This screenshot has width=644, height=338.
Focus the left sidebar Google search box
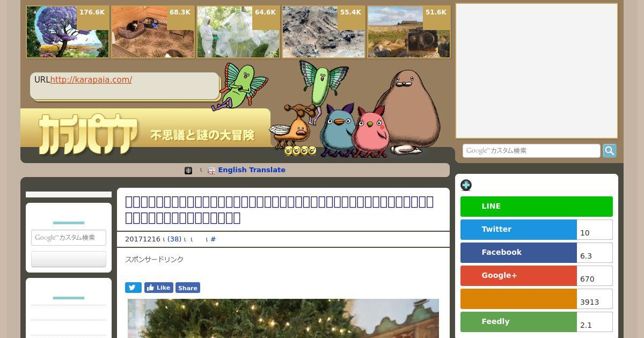(69, 238)
